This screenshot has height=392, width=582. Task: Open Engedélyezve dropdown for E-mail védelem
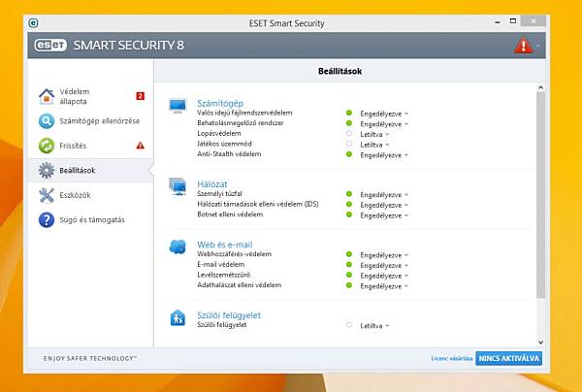tap(384, 266)
